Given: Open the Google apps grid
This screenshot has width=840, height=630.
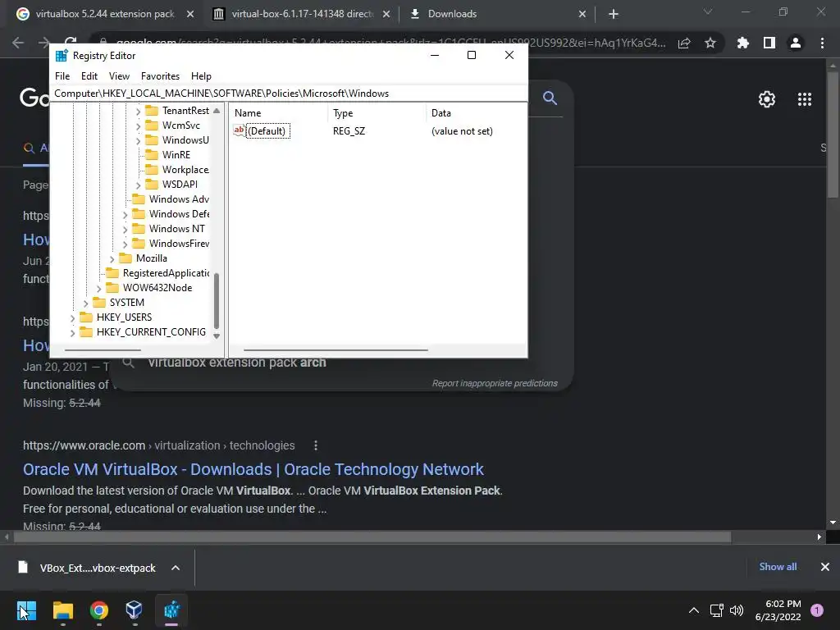Looking at the screenshot, I should [x=805, y=99].
